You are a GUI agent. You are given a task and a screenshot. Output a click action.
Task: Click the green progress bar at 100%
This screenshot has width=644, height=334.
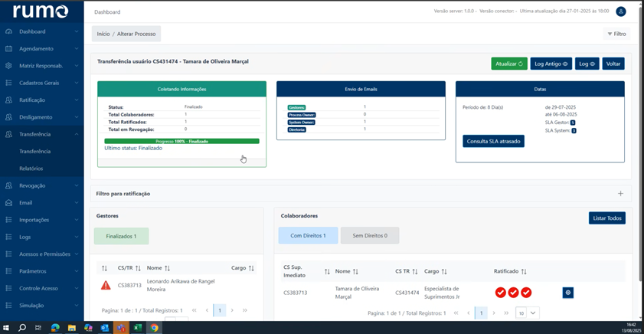[x=181, y=141]
